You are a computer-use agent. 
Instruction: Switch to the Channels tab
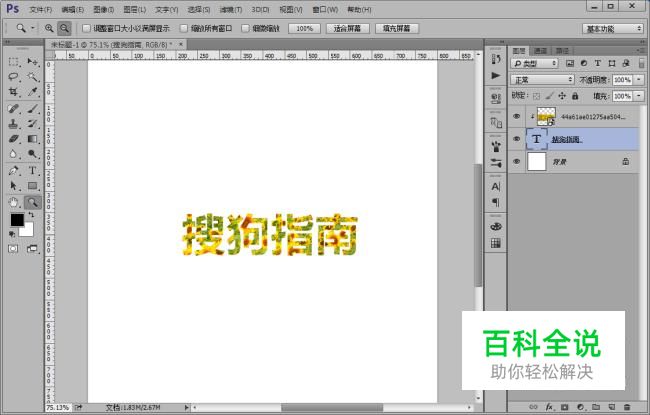540,51
